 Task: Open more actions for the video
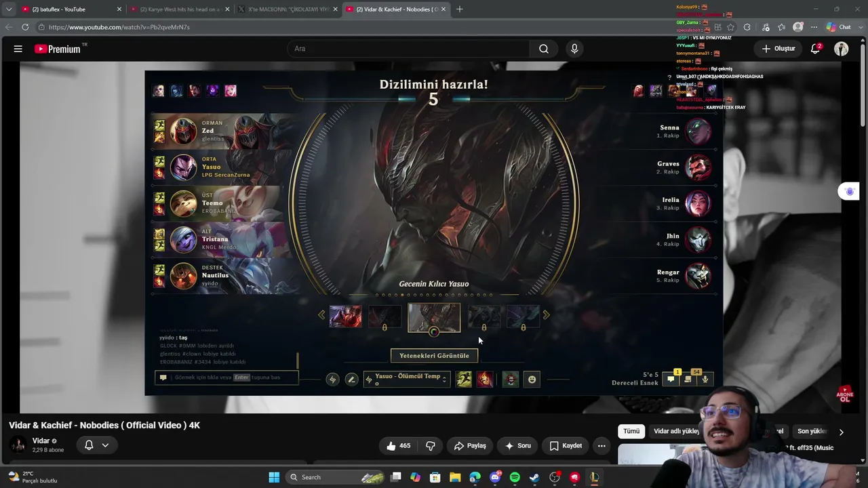click(601, 446)
